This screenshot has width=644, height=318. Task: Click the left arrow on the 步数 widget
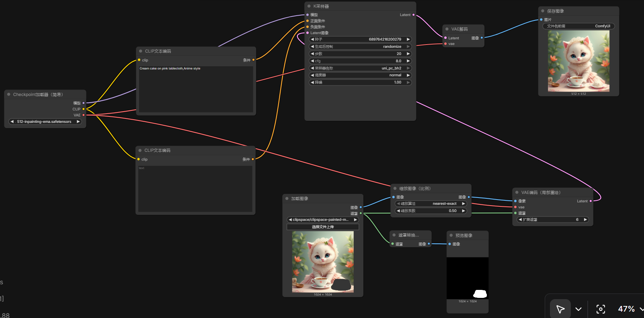coord(312,54)
